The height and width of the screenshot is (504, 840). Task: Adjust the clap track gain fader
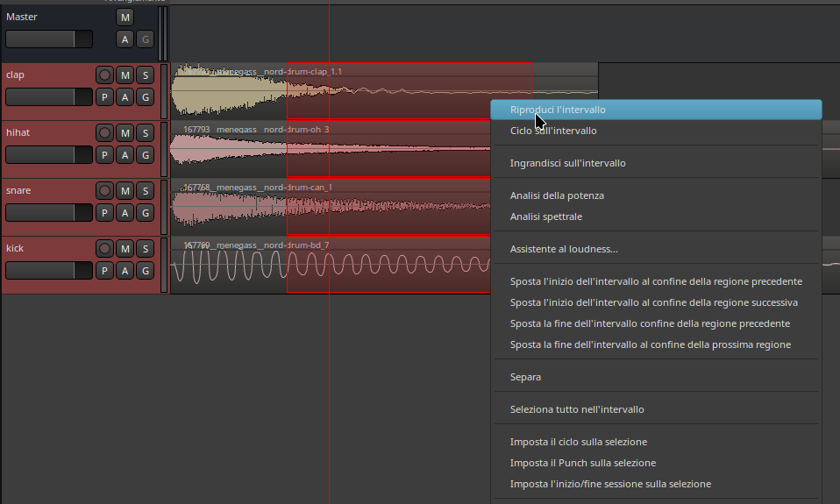coord(49,96)
